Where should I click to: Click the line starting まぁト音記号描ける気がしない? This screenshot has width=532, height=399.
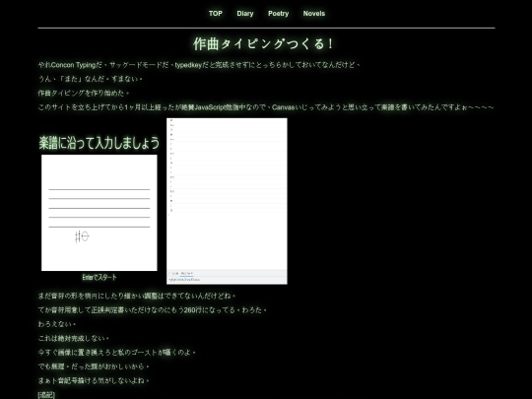(94, 380)
